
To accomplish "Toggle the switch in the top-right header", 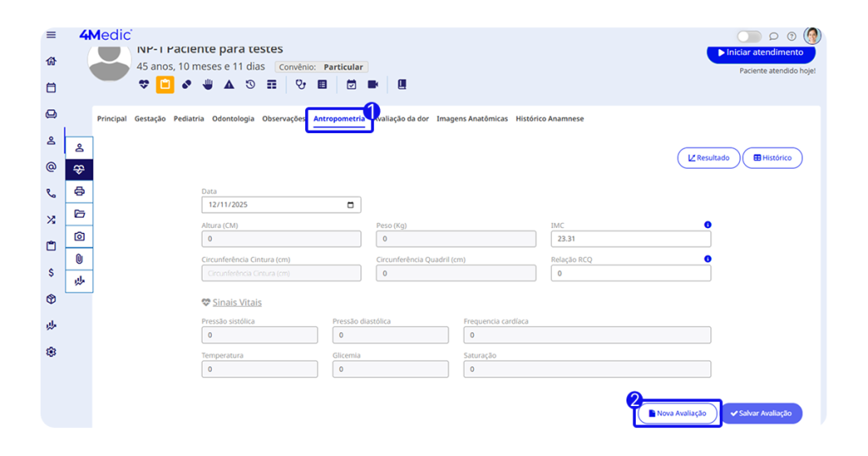I will point(748,36).
